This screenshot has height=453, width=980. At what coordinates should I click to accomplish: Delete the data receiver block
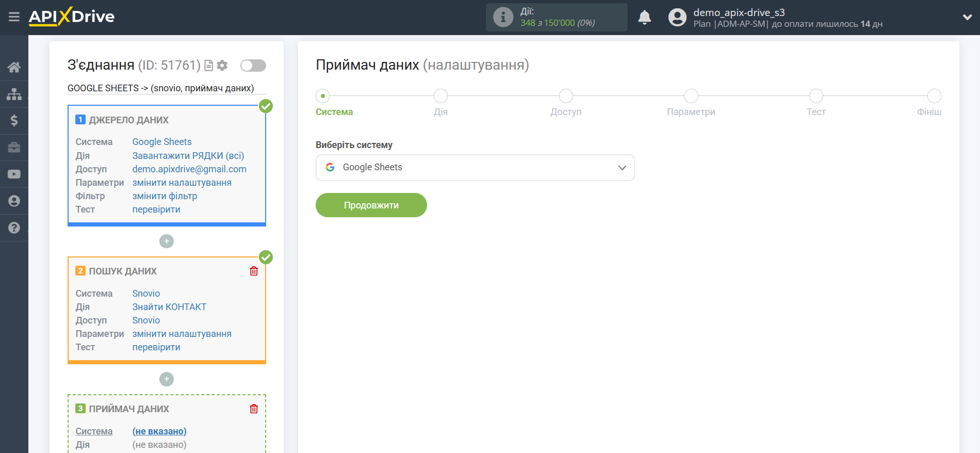[x=254, y=409]
